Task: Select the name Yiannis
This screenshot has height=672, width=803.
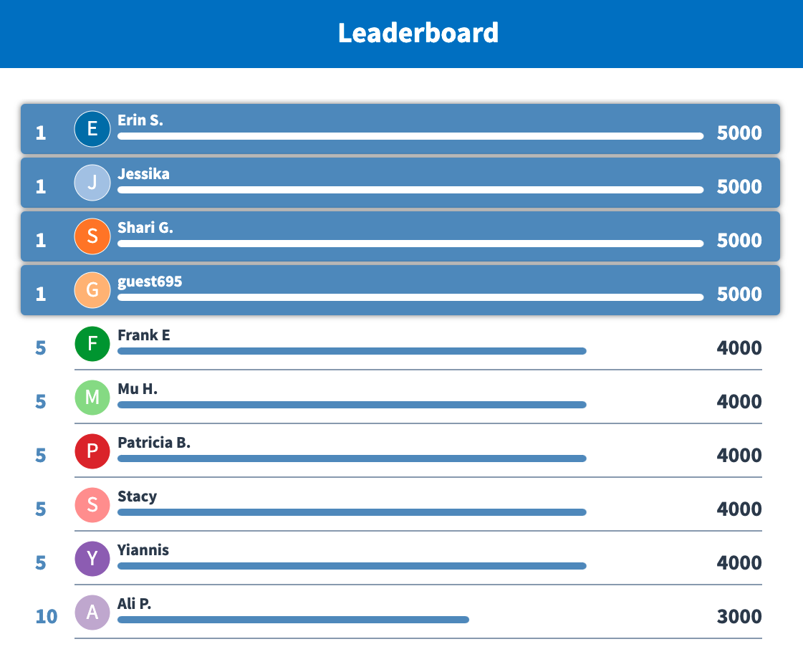Action: tap(141, 550)
